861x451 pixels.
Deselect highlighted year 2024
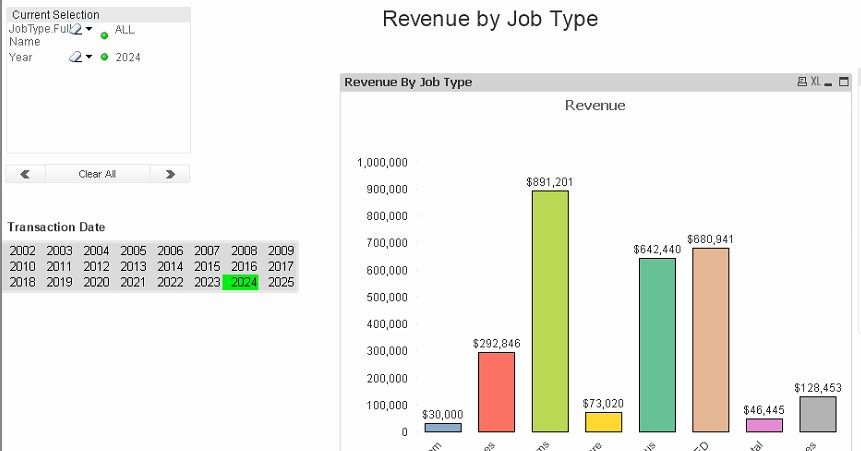click(x=241, y=282)
